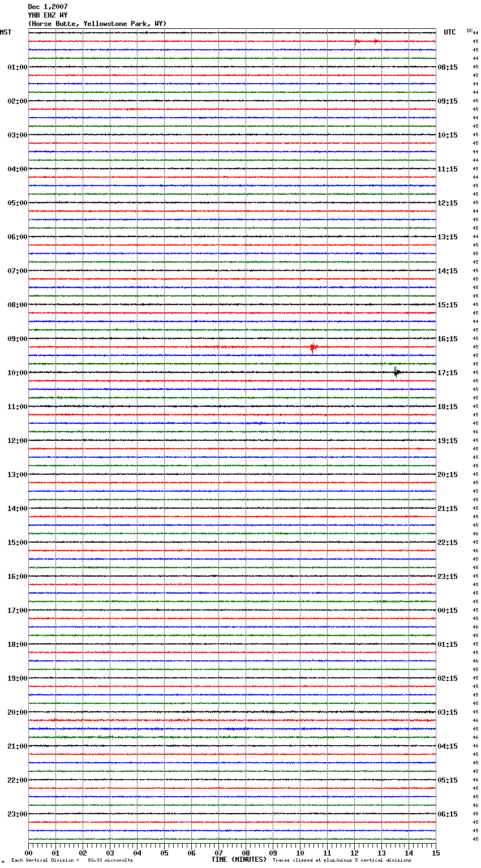The width and height of the screenshot is (481, 868).
Task: Select the 10:00 MST row label
Action: 18,373
